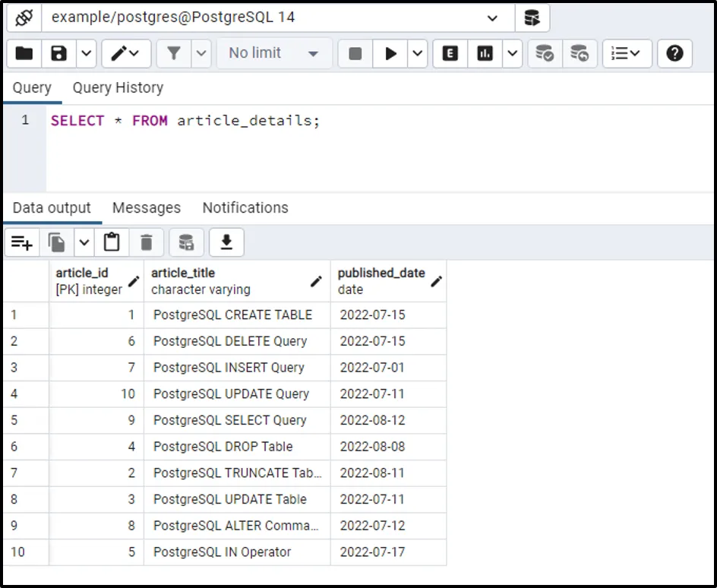Click the Explain Analyze chart icon
The width and height of the screenshot is (717, 588).
[x=485, y=53]
